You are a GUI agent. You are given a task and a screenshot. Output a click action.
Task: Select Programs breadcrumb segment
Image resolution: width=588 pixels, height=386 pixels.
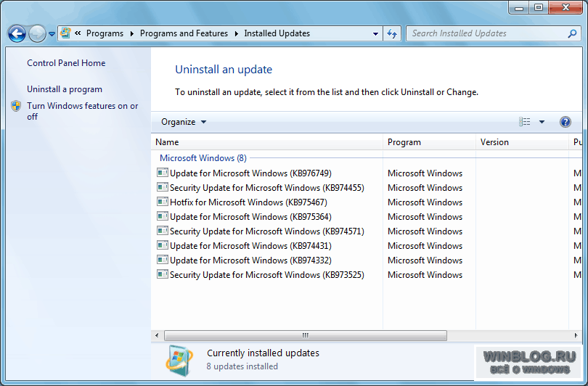pos(105,33)
